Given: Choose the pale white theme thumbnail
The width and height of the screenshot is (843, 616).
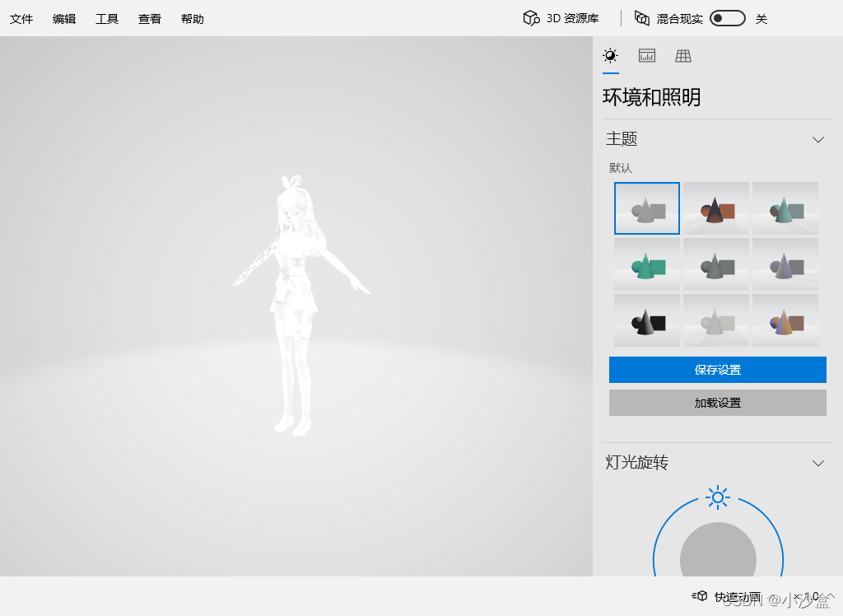Looking at the screenshot, I should [x=716, y=320].
